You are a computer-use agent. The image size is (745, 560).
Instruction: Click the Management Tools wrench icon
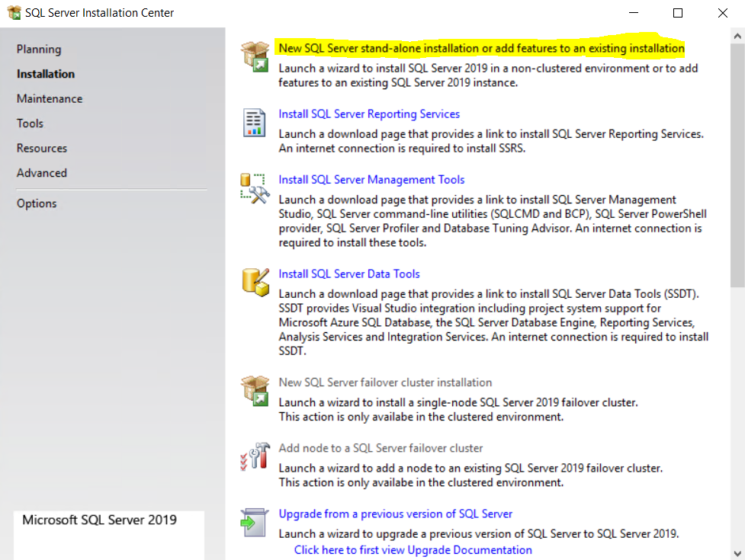click(255, 188)
